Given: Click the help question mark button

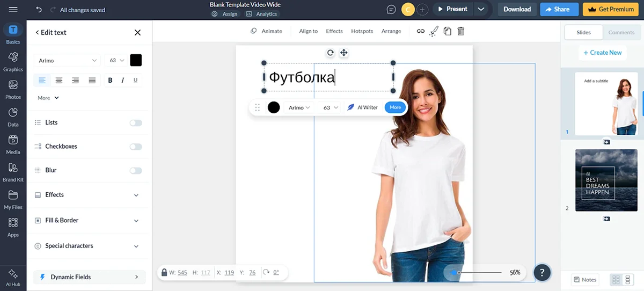Looking at the screenshot, I should pyautogui.click(x=542, y=272).
